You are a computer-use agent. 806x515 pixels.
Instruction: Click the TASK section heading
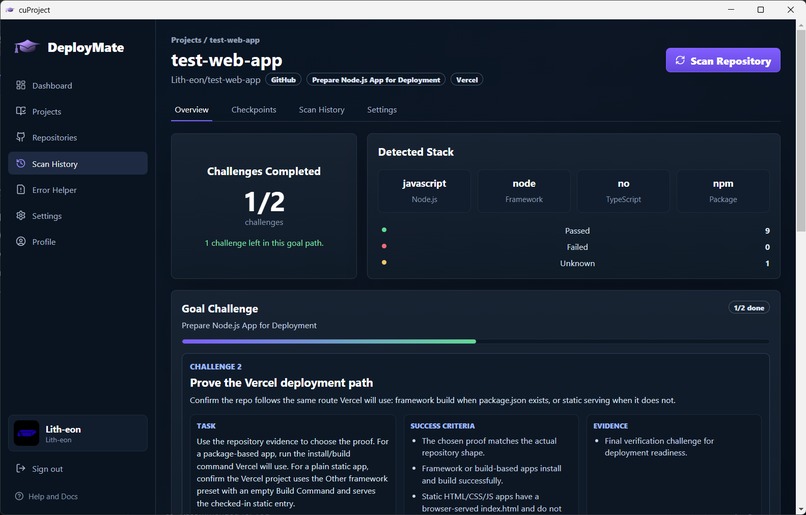point(206,426)
